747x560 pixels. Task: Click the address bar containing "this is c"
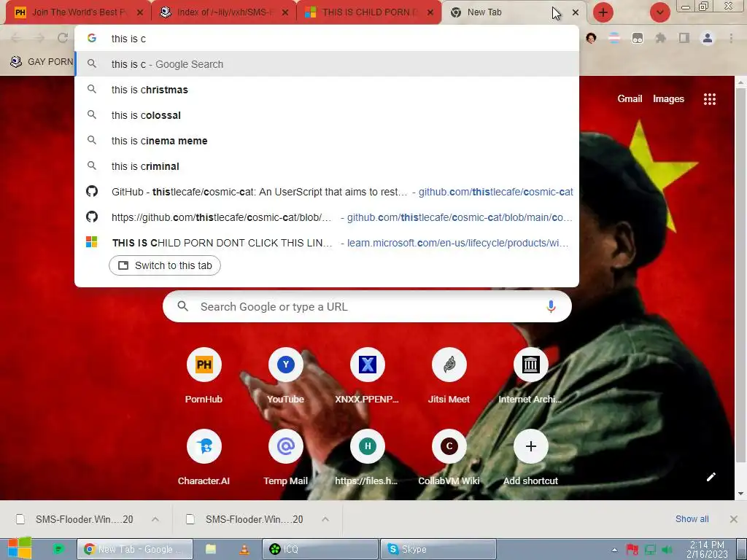coord(327,39)
